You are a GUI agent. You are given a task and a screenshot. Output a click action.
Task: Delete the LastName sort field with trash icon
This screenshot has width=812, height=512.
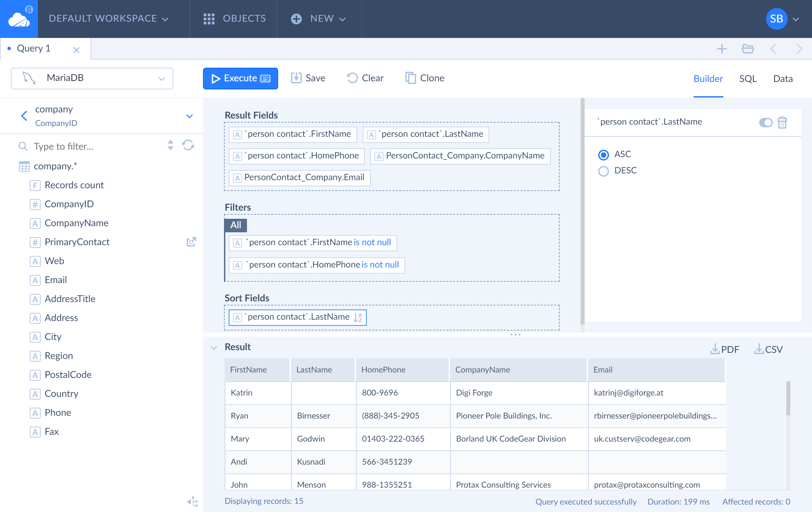coord(782,122)
